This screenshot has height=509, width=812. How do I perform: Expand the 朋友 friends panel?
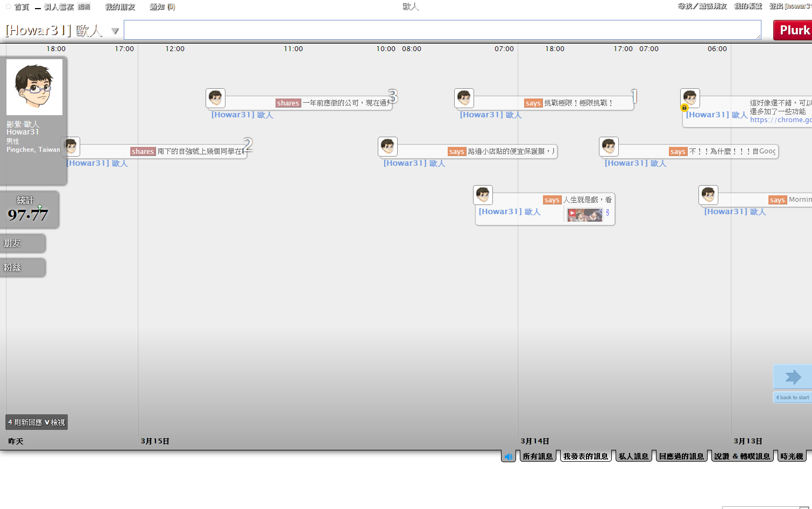coord(23,243)
